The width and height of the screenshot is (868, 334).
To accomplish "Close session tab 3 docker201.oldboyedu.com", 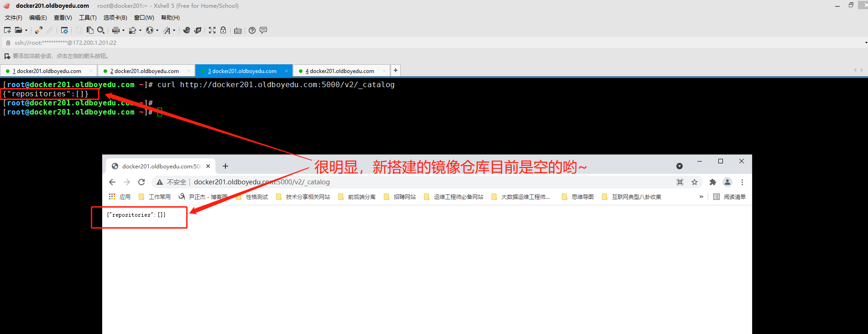I will (286, 71).
